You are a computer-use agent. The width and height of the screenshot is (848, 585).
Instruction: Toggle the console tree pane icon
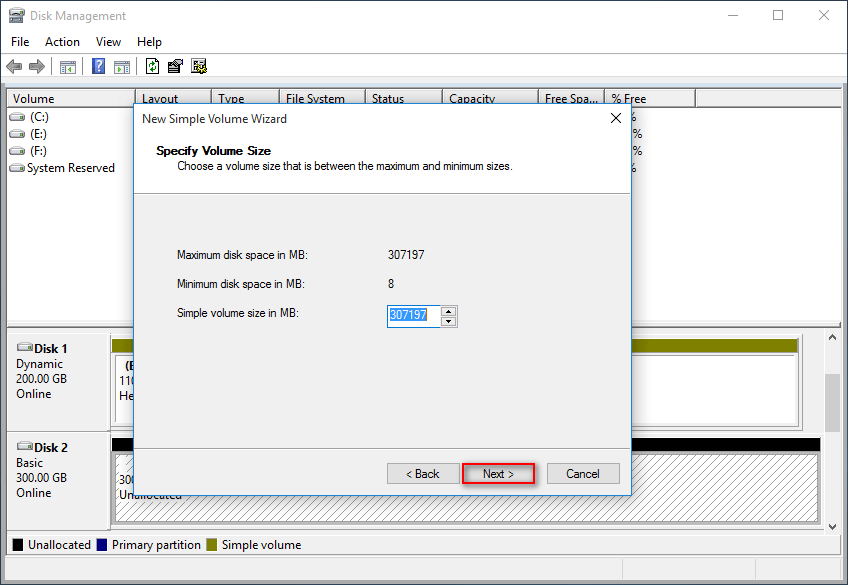click(x=68, y=67)
